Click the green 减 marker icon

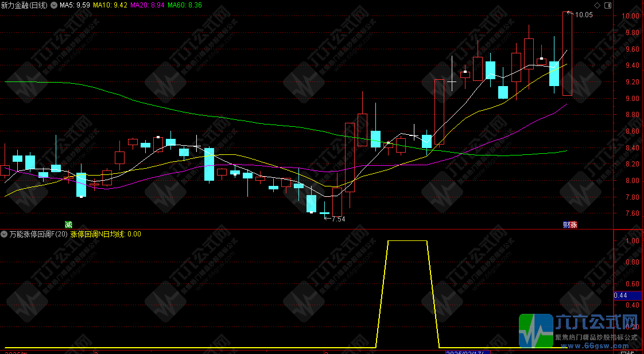[69, 224]
